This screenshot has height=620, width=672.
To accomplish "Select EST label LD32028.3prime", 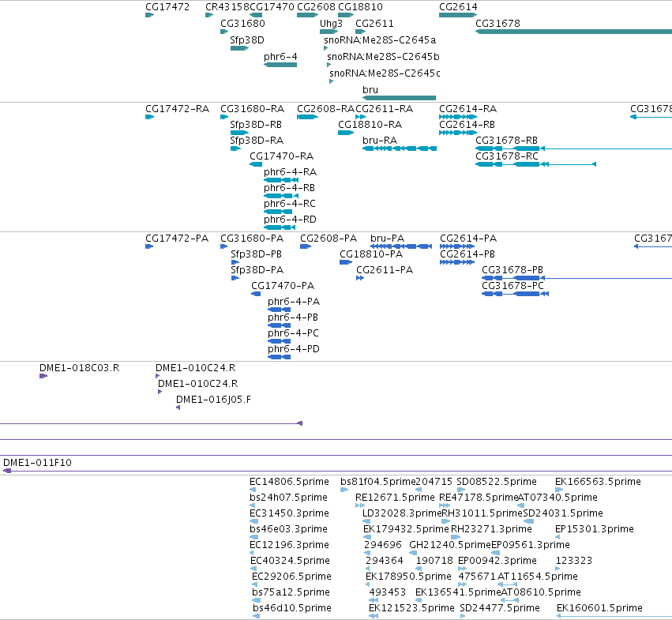I will tap(402, 513).
